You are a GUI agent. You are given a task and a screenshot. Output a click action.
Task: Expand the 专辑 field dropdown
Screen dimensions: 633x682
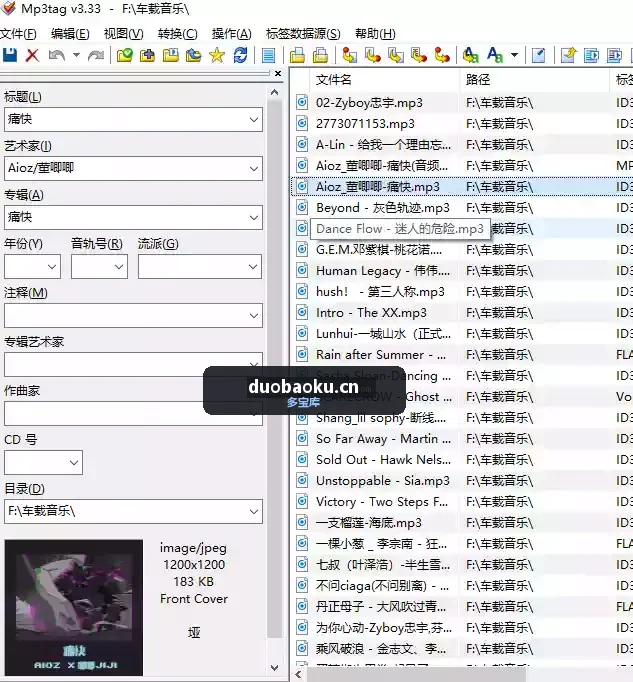pos(254,217)
